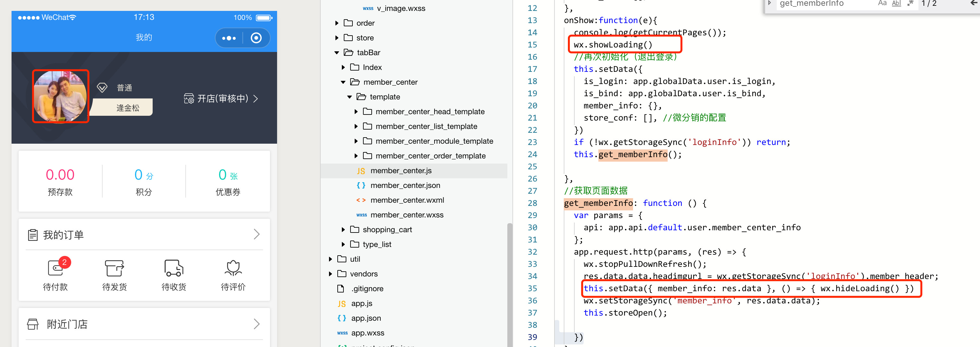The image size is (980, 347).
Task: Tap the user avatar photo
Action: pos(61,96)
